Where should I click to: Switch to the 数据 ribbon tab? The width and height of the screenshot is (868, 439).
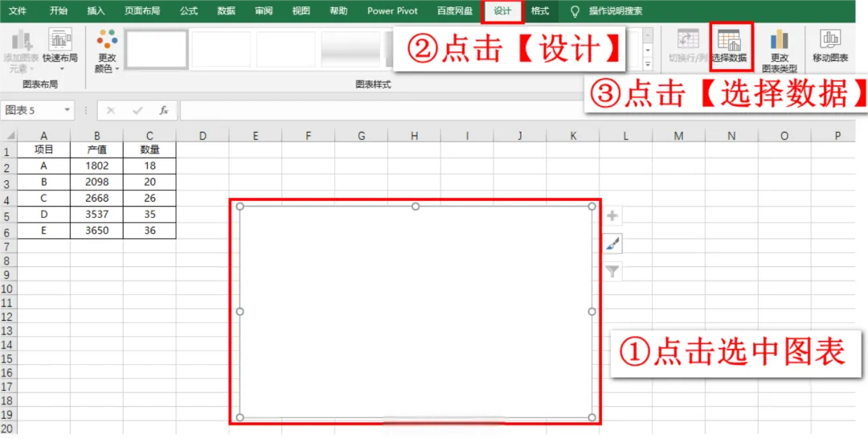226,11
